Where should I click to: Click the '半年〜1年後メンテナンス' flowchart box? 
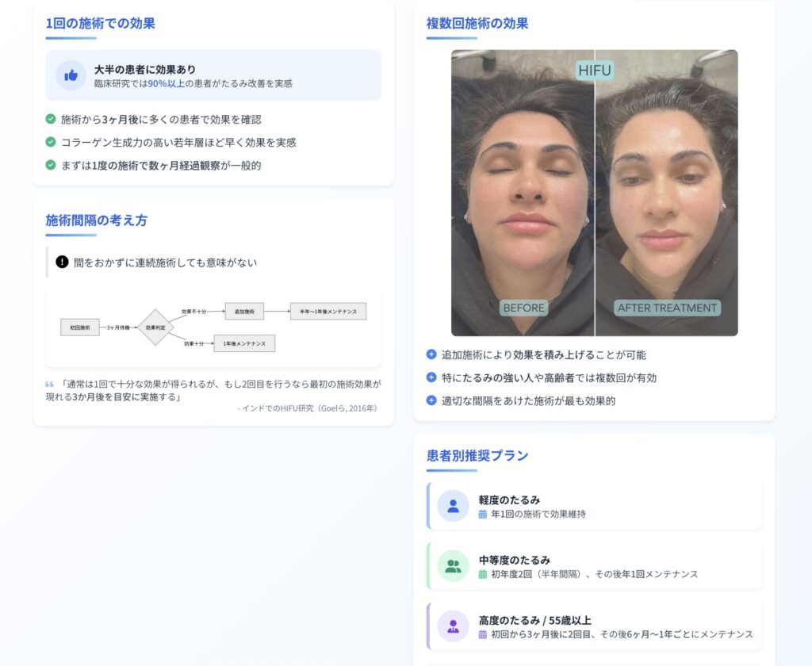(x=328, y=312)
